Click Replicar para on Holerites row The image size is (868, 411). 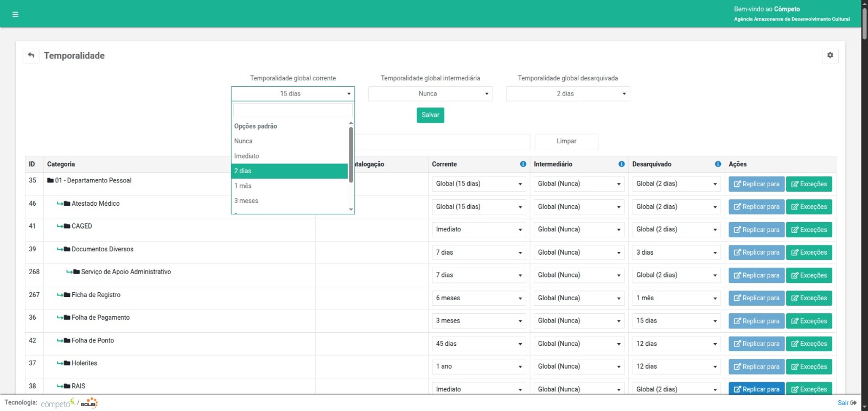[756, 366]
